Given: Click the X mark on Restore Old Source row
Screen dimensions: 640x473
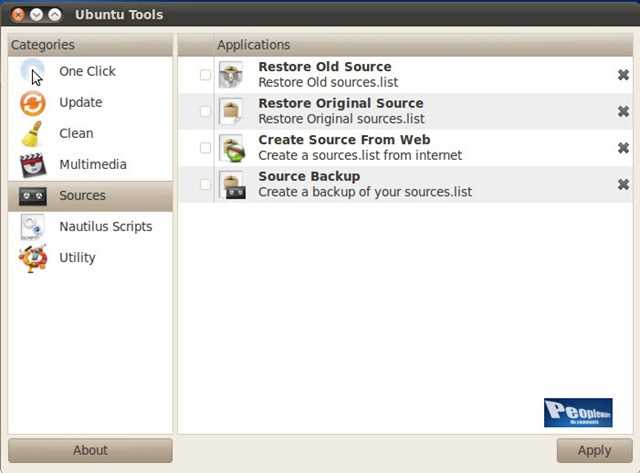Looking at the screenshot, I should (x=623, y=75).
